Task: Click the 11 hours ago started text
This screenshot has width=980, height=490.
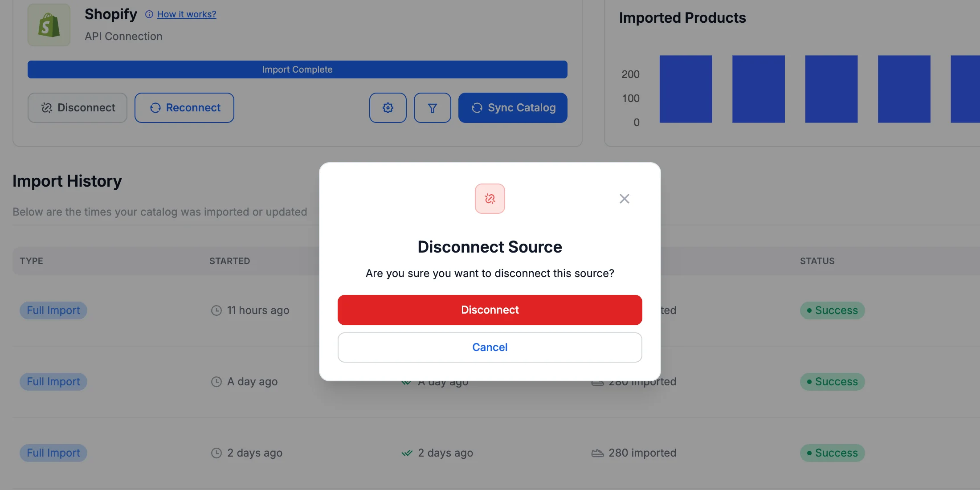Action: coord(258,310)
